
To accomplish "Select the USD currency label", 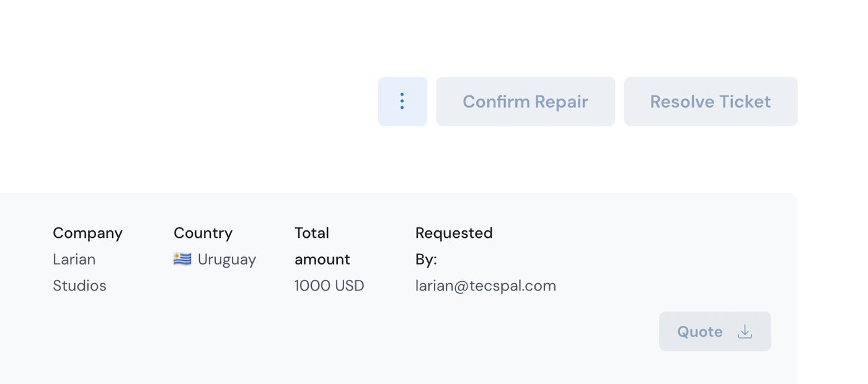I will (x=350, y=286).
